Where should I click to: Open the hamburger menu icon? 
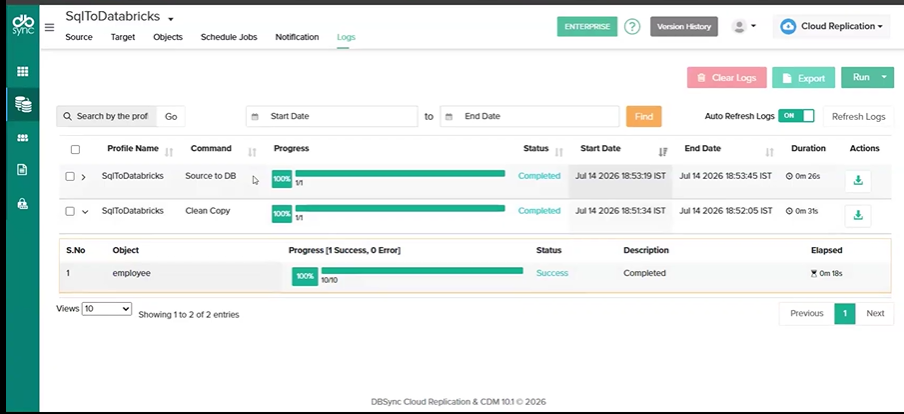coord(50,27)
